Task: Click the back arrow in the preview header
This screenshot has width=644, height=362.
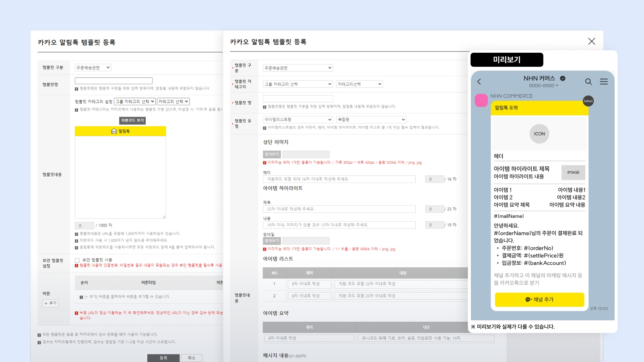Action: click(x=479, y=82)
